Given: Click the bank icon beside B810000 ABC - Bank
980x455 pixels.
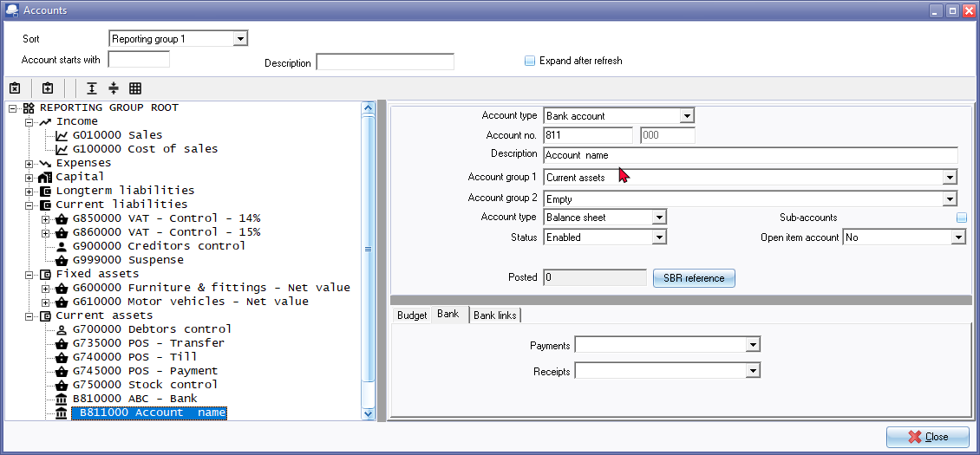Looking at the screenshot, I should tap(62, 399).
